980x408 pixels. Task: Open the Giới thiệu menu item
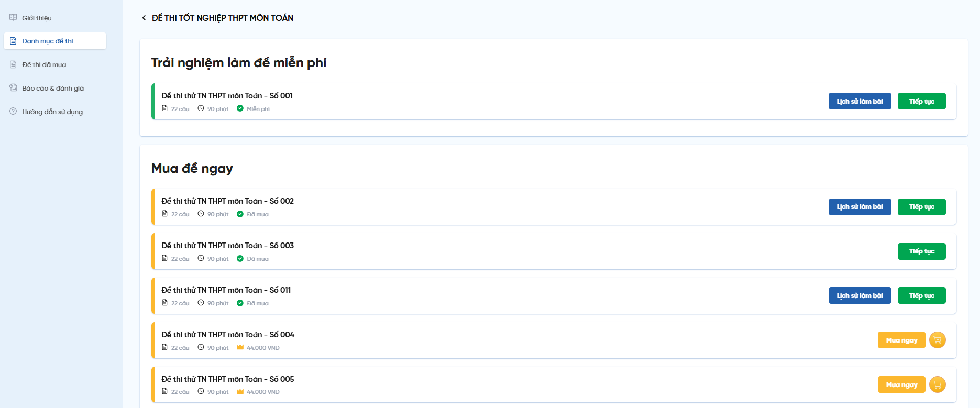[x=37, y=18]
